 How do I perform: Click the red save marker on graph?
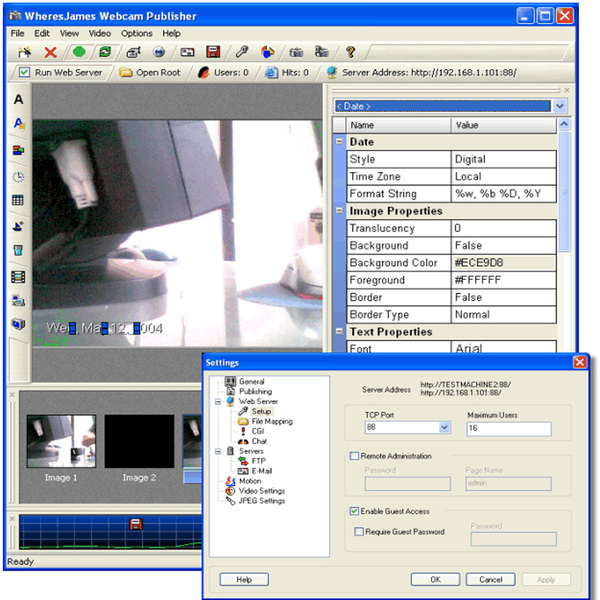tap(136, 524)
